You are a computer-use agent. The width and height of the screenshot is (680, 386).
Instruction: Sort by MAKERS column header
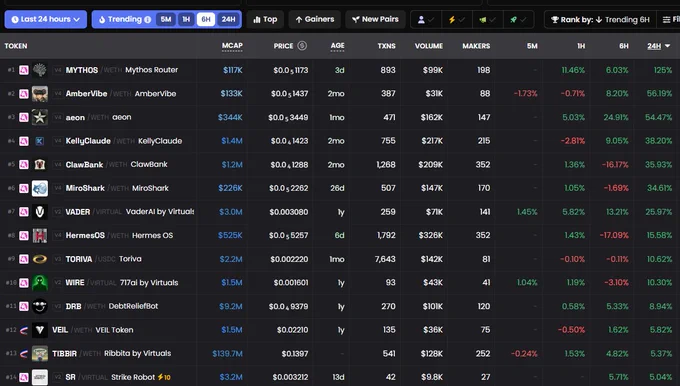[x=476, y=46]
